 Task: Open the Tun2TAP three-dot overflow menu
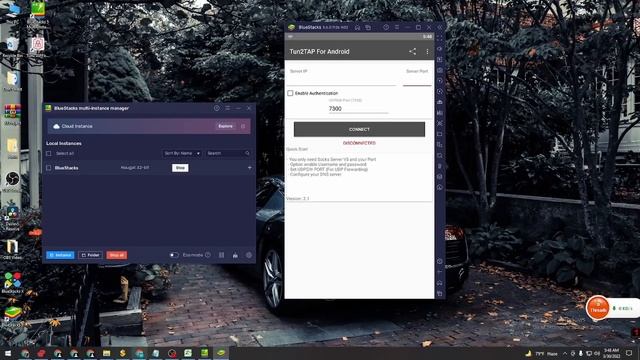427,51
